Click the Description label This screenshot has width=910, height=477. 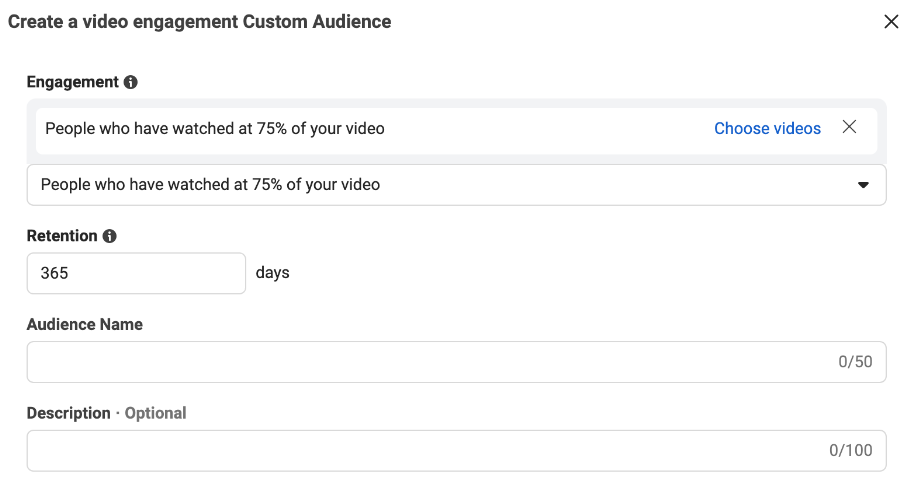(x=69, y=413)
